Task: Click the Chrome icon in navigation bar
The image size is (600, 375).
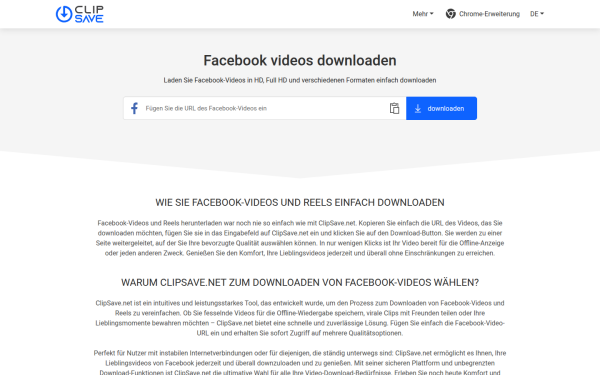Action: pos(450,14)
